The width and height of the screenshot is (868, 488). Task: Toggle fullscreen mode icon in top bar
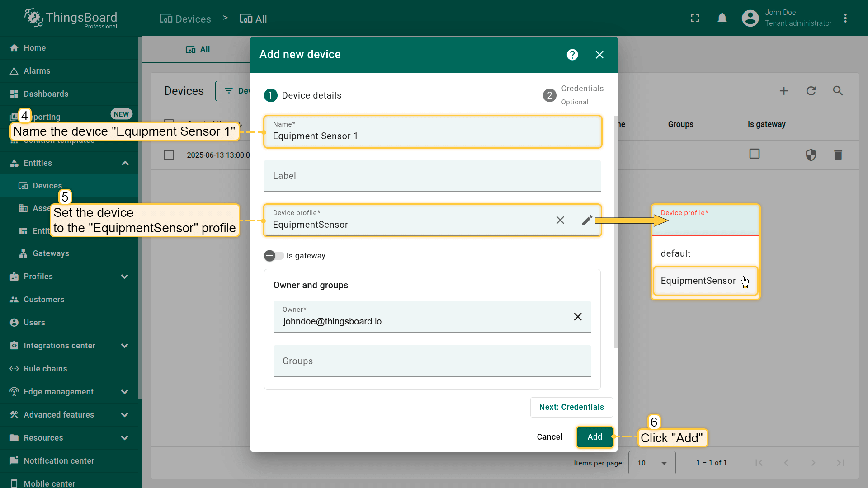(x=695, y=19)
